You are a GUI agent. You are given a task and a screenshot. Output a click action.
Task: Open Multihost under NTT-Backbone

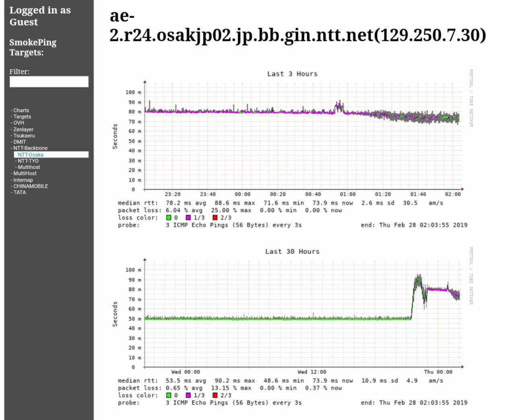(29, 167)
